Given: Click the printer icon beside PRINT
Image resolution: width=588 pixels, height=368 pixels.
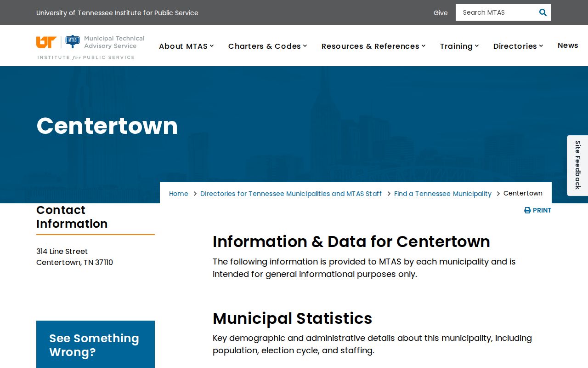Looking at the screenshot, I should pos(527,210).
